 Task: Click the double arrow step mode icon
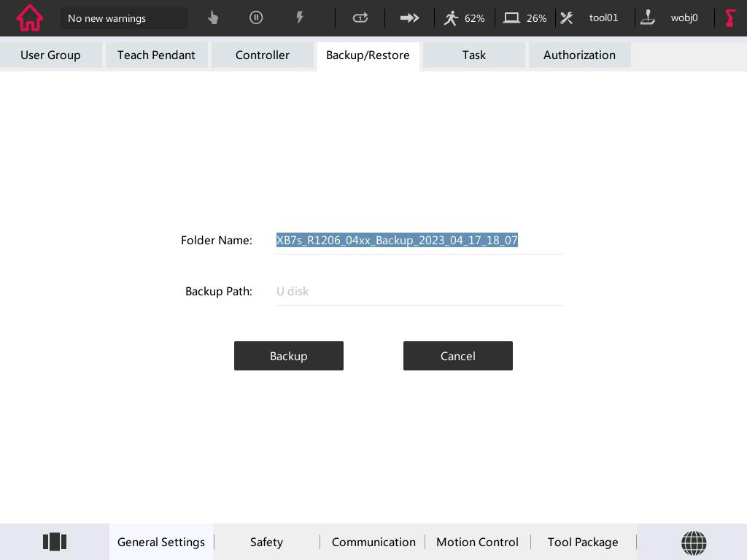[x=409, y=17]
